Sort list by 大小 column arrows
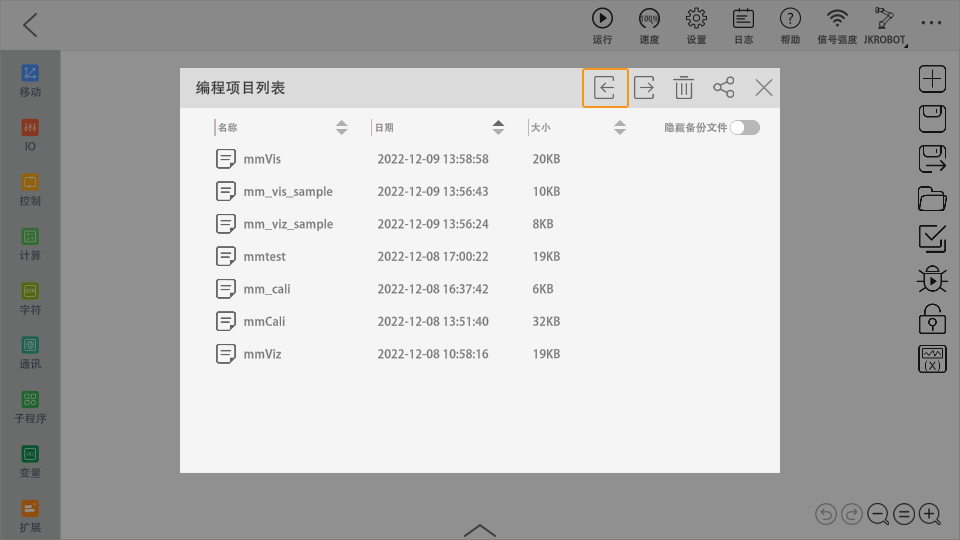960x540 pixels. coord(620,127)
